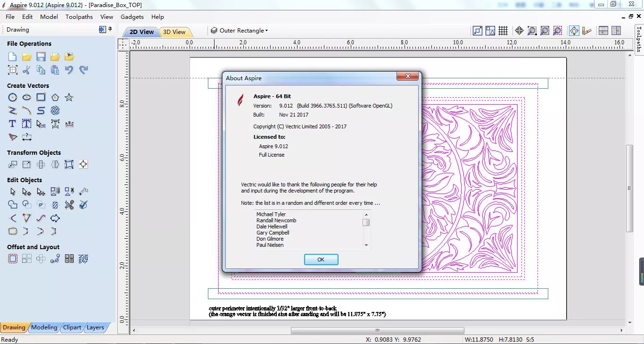The image size is (644, 344).
Task: Choose the Text on a Curve ABC icon
Action: [69, 124]
